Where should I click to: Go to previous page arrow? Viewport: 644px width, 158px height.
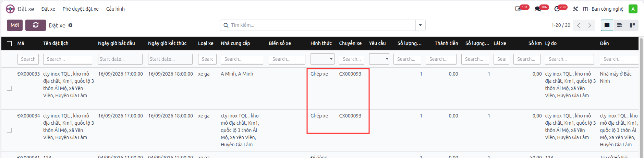coord(579,25)
